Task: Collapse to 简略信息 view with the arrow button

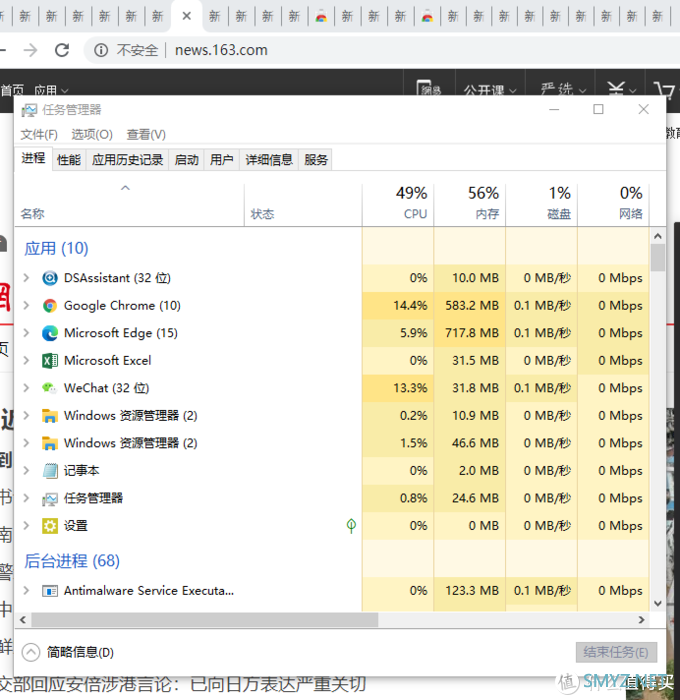Action: (x=31, y=652)
